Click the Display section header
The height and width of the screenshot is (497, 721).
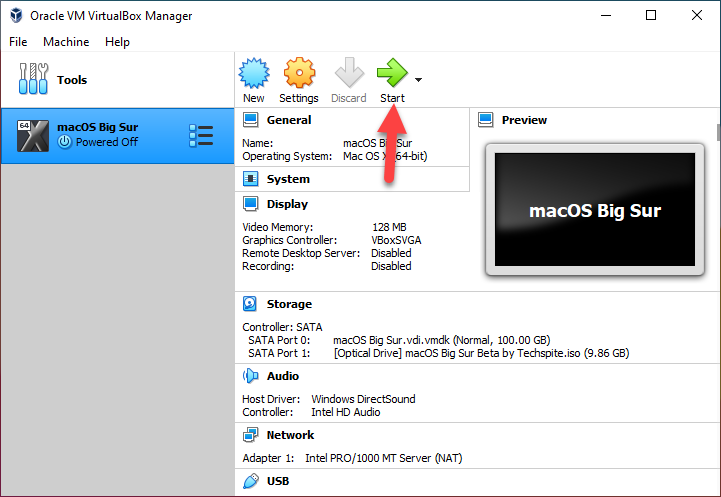287,204
